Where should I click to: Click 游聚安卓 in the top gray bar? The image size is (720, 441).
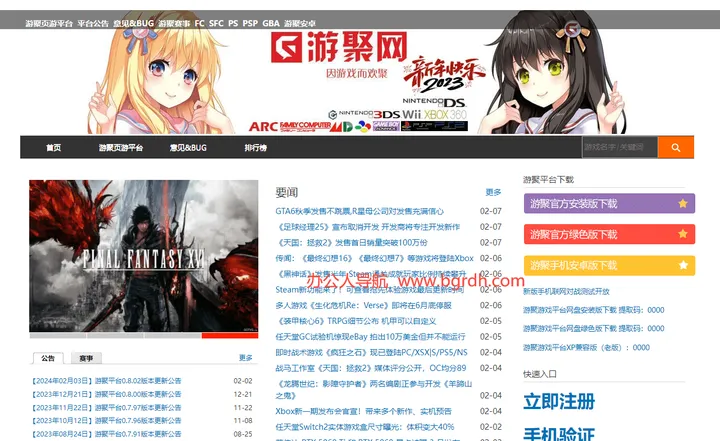click(x=299, y=23)
